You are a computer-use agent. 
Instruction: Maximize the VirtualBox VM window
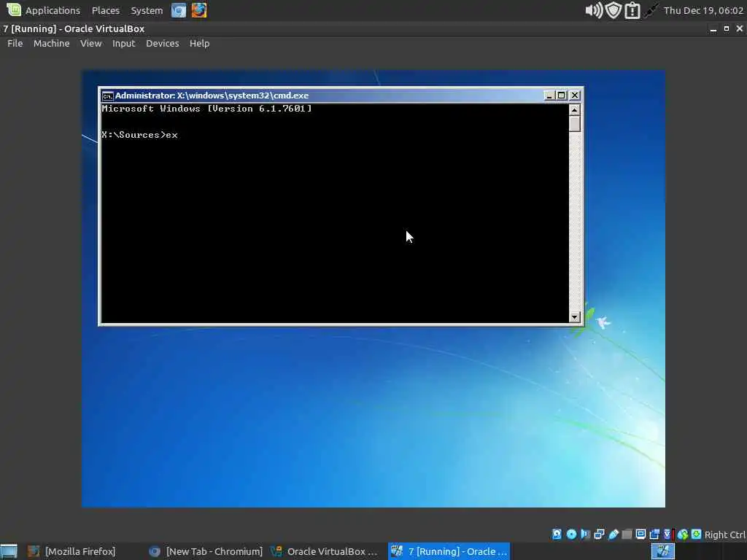point(727,28)
